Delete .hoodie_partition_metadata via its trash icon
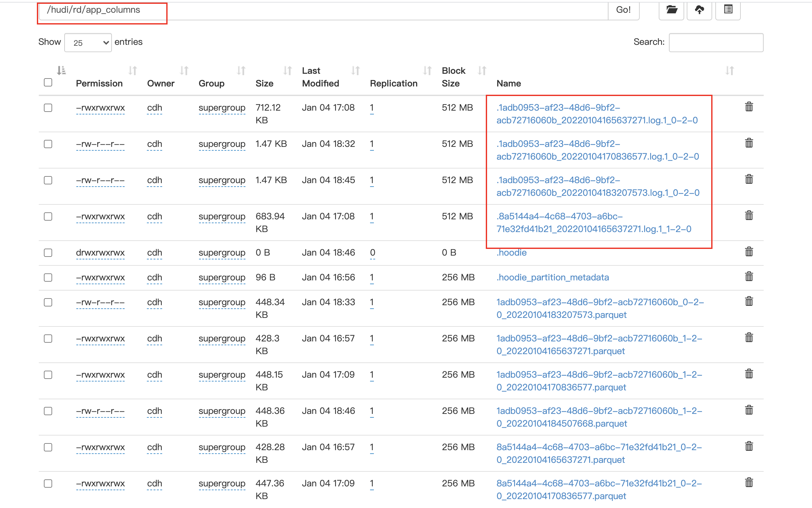This screenshot has height=508, width=812. tap(749, 277)
